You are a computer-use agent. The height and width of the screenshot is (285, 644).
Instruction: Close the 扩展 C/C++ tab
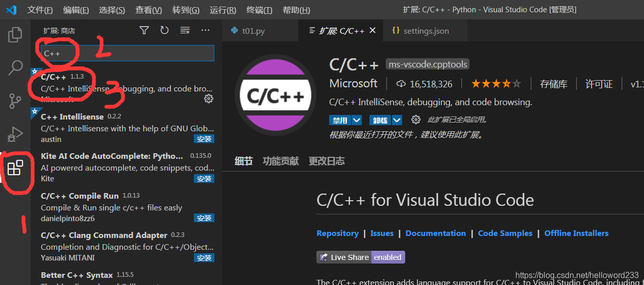[373, 31]
